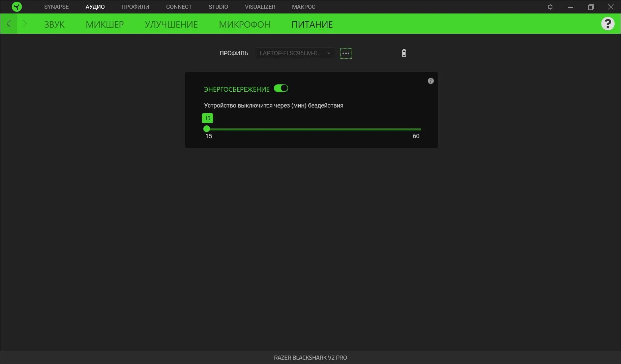Toggle the ЭНЕРГОСБЕРЕЖЕНИЕ switch off
This screenshot has height=364, width=621.
(x=281, y=88)
